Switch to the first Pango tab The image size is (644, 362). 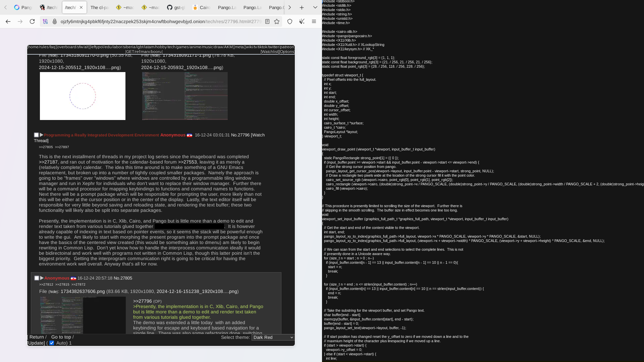tap(23, 7)
